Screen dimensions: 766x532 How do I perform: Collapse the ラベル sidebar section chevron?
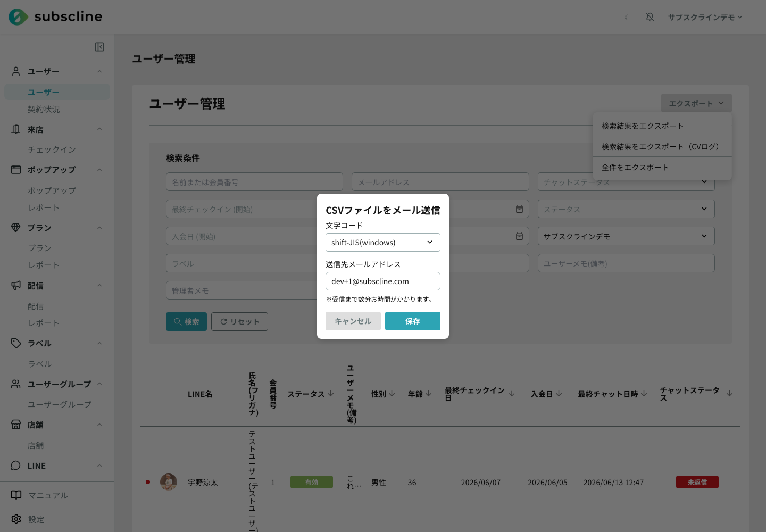(x=99, y=343)
